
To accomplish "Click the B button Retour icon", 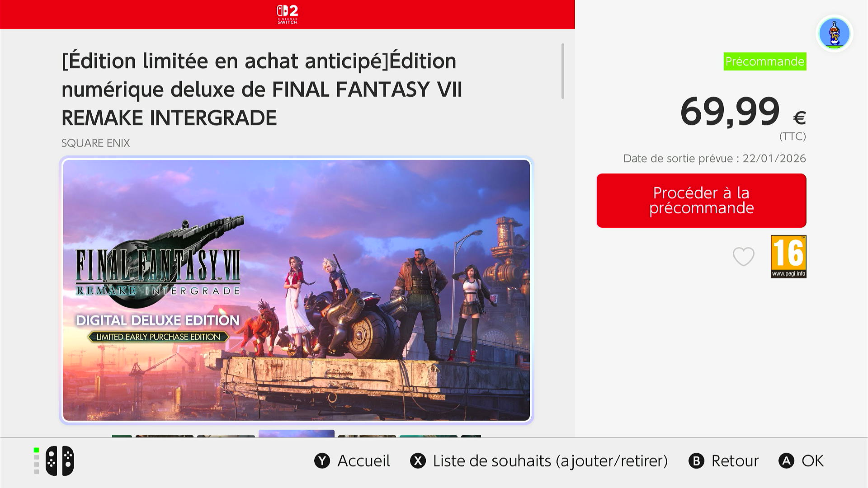I will pos(696,461).
